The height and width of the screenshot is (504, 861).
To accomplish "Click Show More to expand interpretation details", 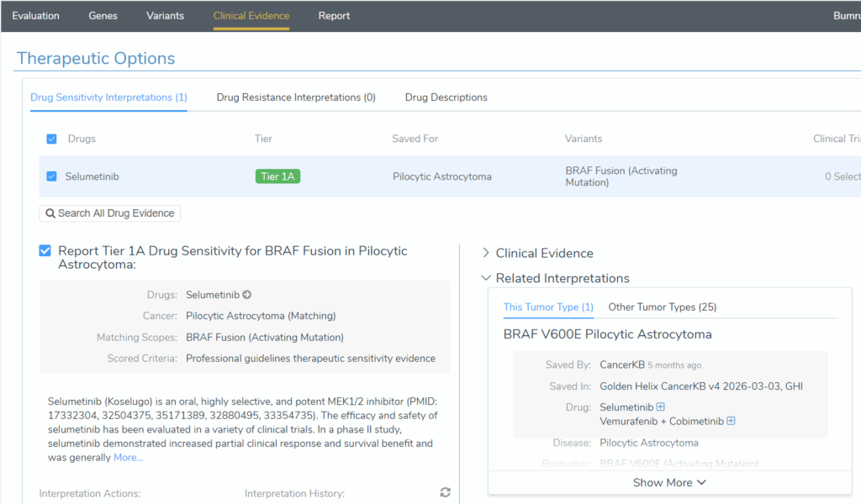I will pyautogui.click(x=669, y=483).
